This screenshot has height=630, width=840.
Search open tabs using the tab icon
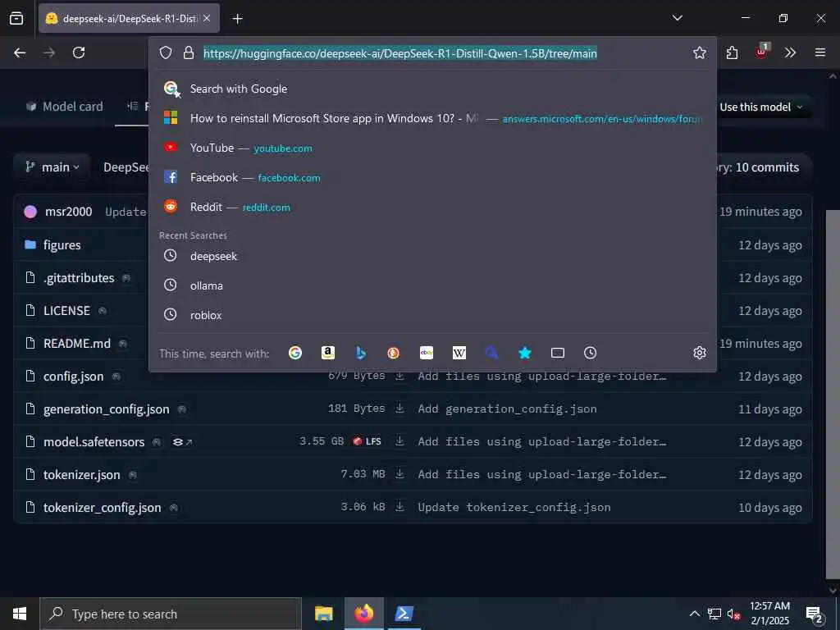pyautogui.click(x=558, y=353)
